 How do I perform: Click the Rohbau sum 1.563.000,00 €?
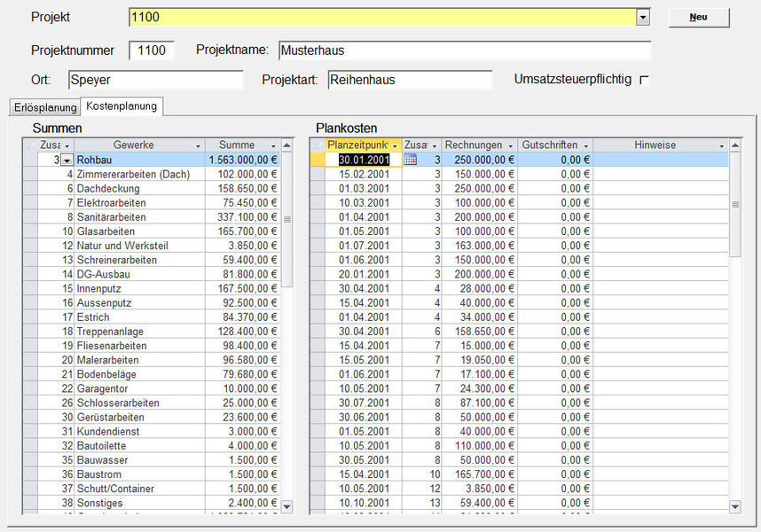coord(243,160)
